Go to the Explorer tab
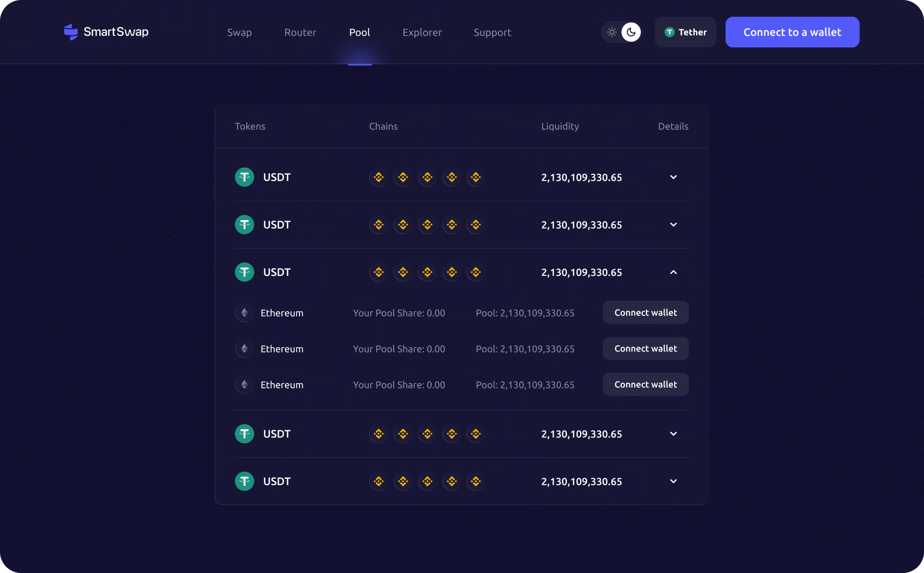 tap(422, 32)
